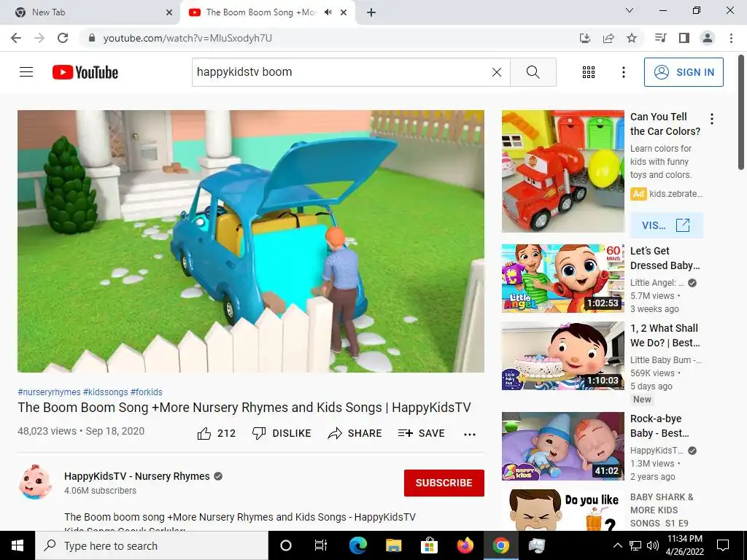Reload the page
Screen dimensions: 747x560
pos(63,38)
